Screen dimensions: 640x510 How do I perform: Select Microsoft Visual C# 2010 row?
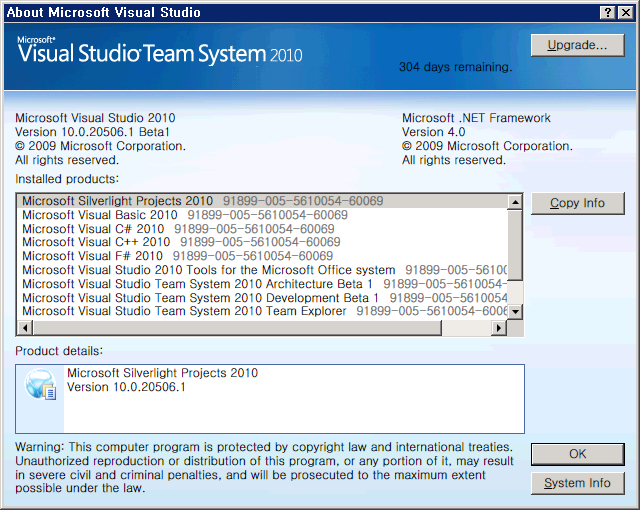pyautogui.click(x=262, y=228)
